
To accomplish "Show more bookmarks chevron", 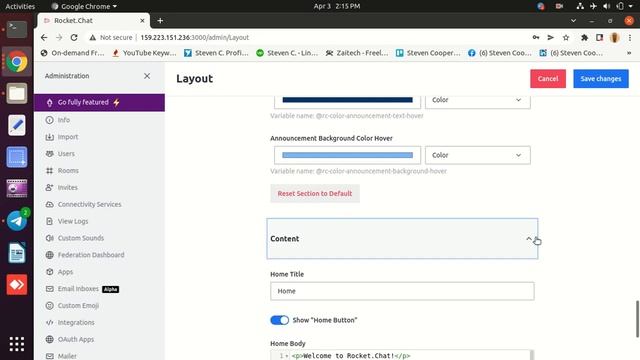I will click(x=629, y=53).
